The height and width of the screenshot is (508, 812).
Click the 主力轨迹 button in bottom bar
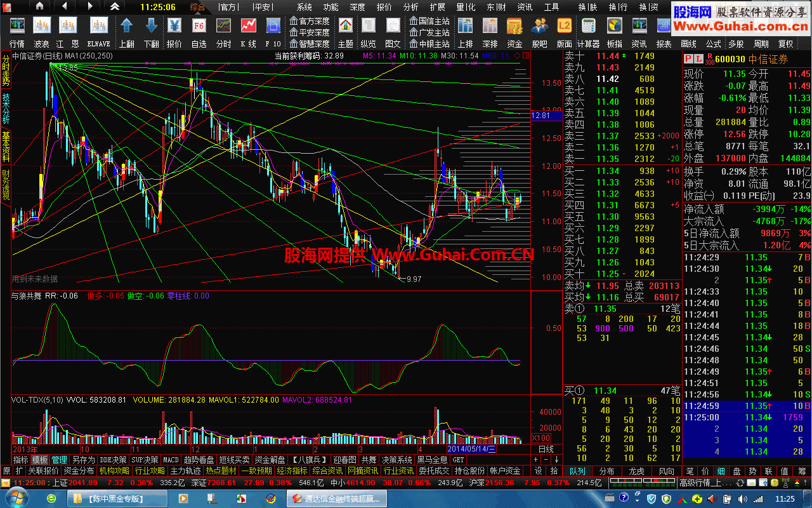coord(186,471)
